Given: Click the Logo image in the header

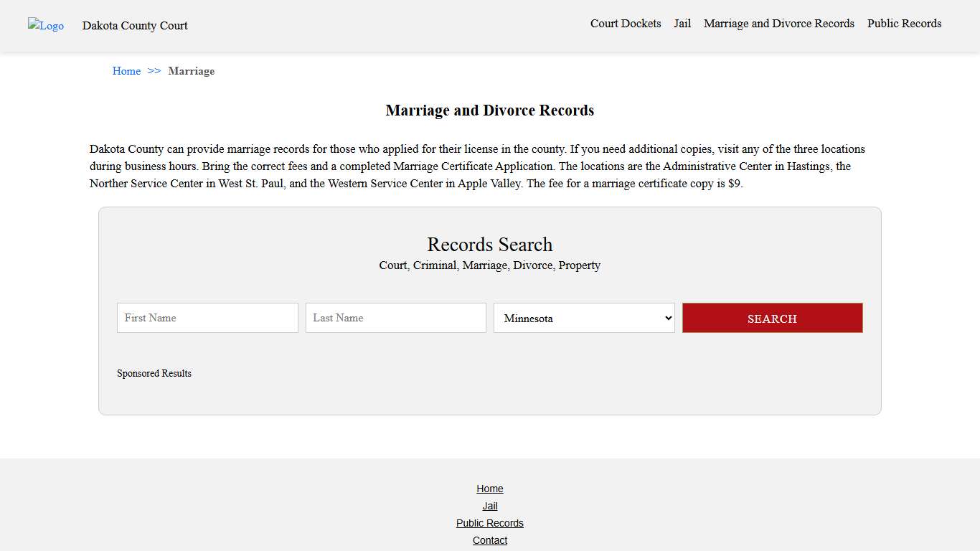Looking at the screenshot, I should point(45,26).
